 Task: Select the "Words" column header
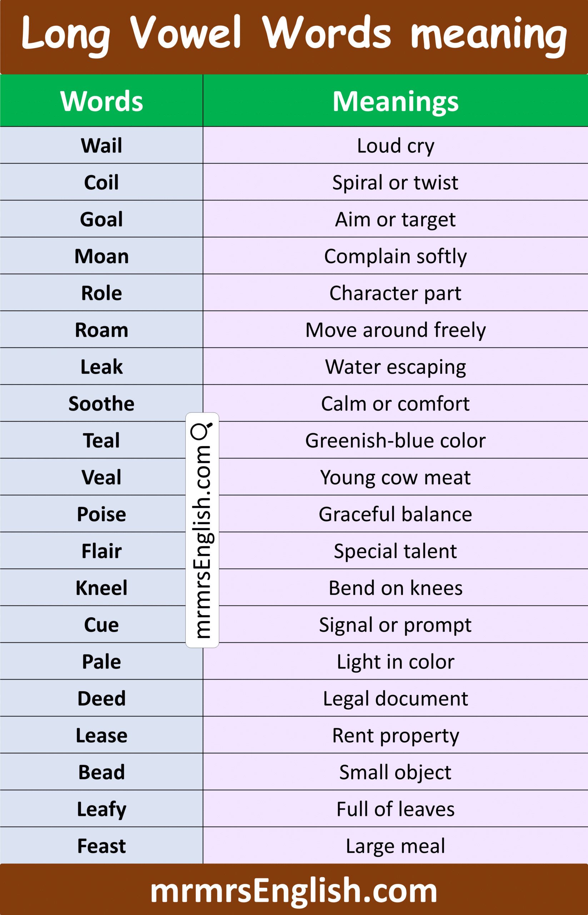tap(101, 101)
